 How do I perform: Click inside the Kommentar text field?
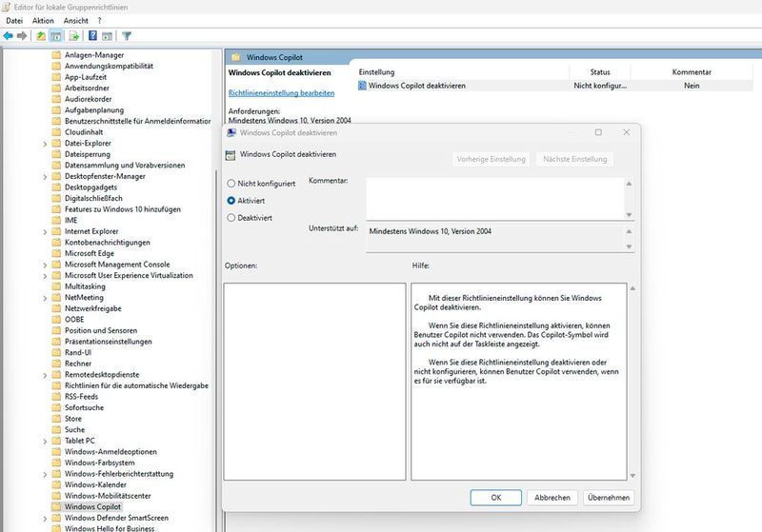coord(494,199)
